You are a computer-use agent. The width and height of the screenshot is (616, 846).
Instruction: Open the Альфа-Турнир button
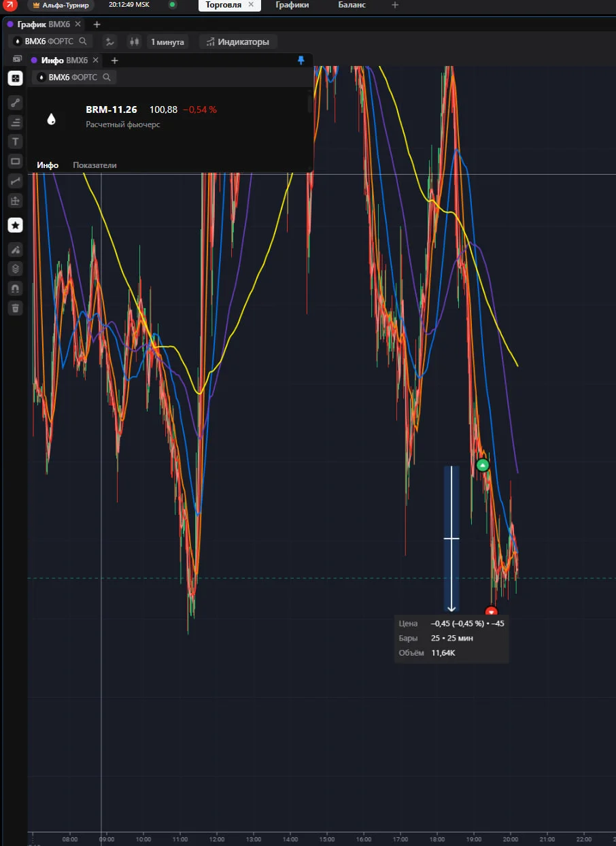pyautogui.click(x=61, y=5)
